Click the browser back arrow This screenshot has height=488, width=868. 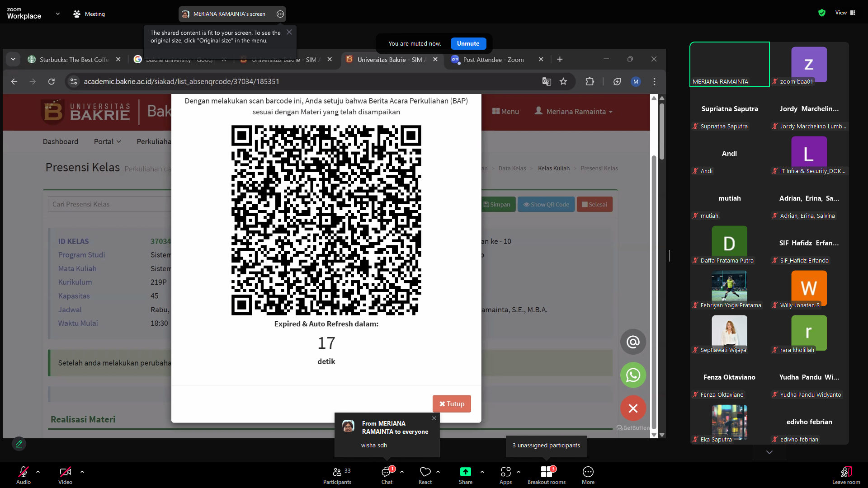(x=14, y=81)
